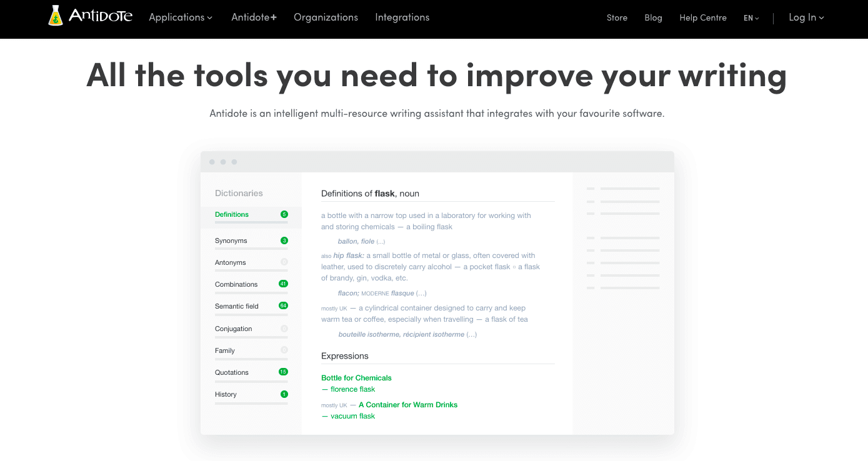Expand the '(...)' after 'flasque'
Screen dimensions: 868x461
pyautogui.click(x=421, y=293)
